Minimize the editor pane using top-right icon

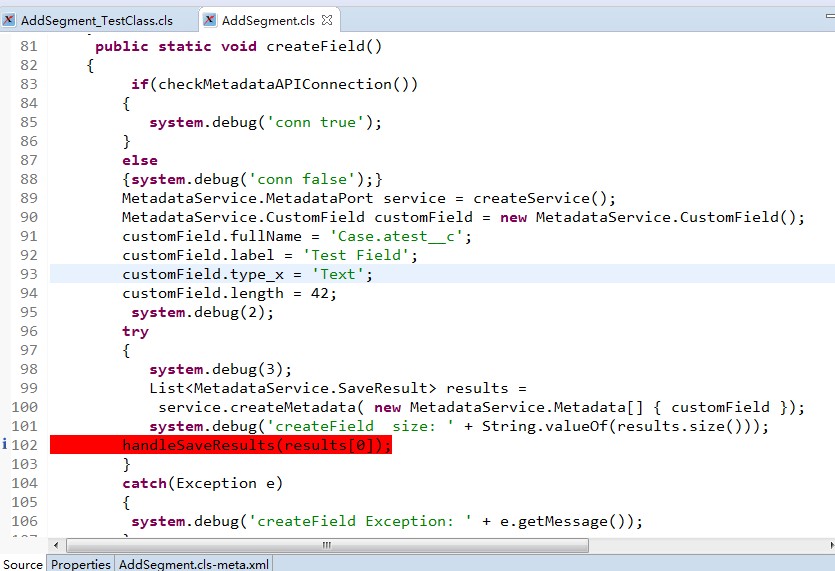[x=830, y=17]
